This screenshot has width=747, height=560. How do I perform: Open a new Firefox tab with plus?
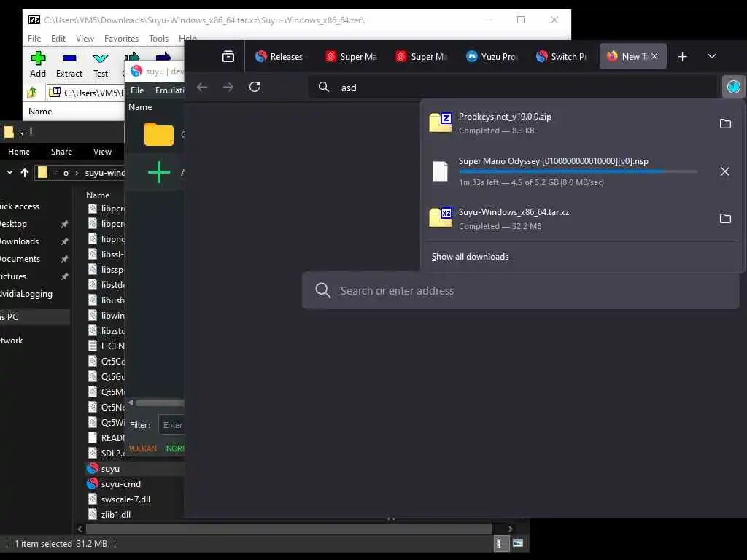pyautogui.click(x=682, y=57)
